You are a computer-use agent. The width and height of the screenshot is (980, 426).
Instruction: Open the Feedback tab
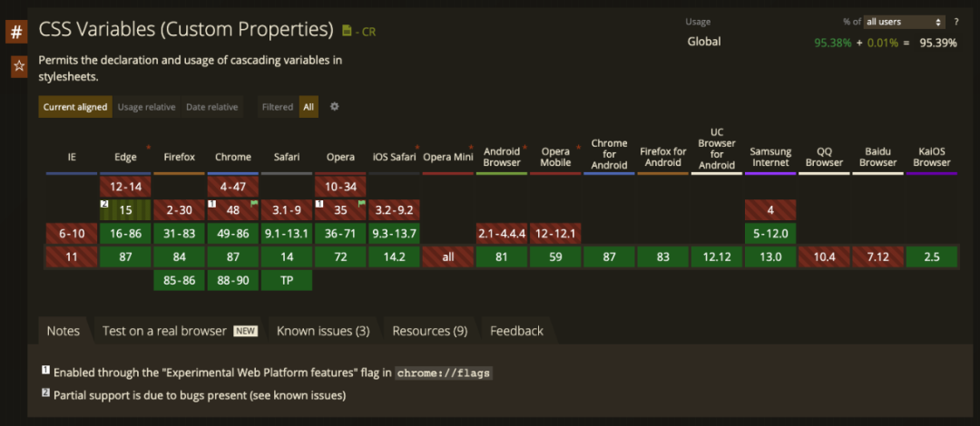516,331
